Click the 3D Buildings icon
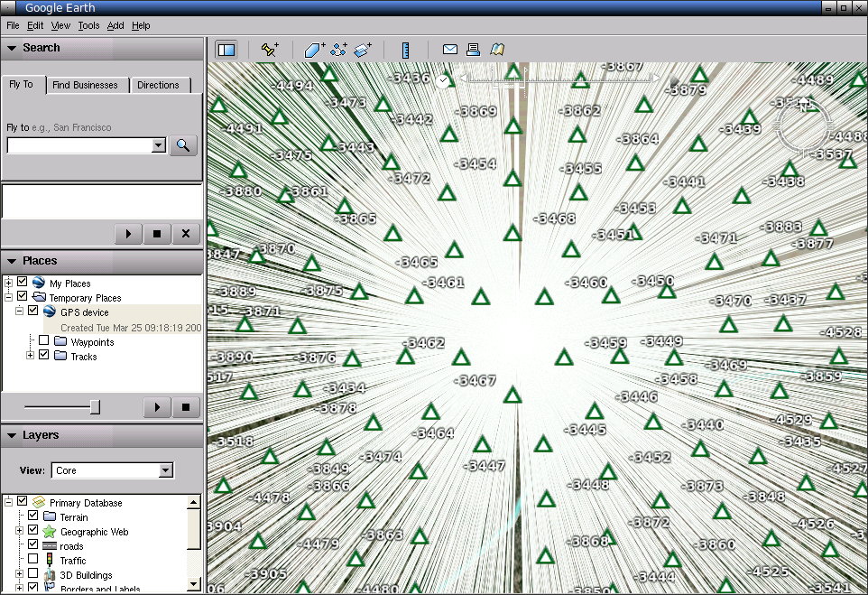868x595 pixels. tap(50, 574)
